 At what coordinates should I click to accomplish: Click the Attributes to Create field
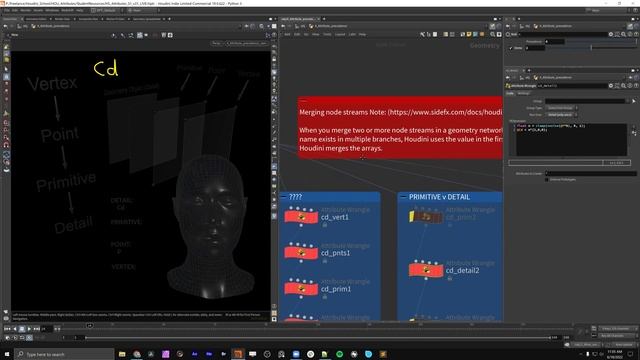point(591,173)
